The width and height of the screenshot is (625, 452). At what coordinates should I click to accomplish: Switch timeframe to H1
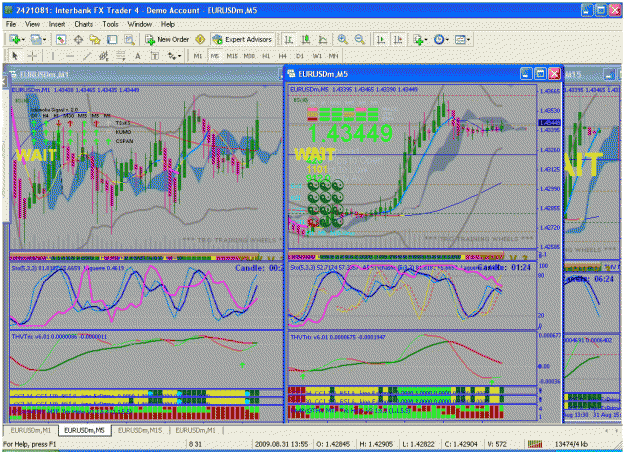(x=266, y=56)
